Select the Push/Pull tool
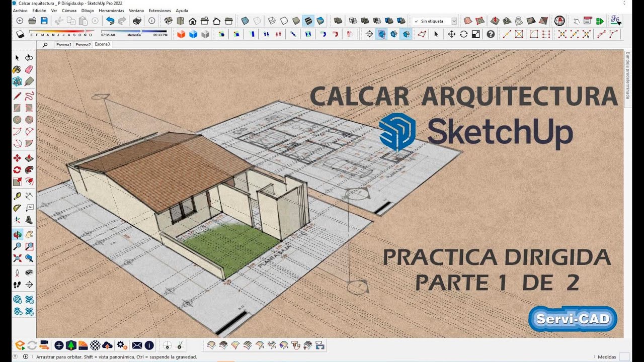The width and height of the screenshot is (644, 362). pyautogui.click(x=29, y=158)
